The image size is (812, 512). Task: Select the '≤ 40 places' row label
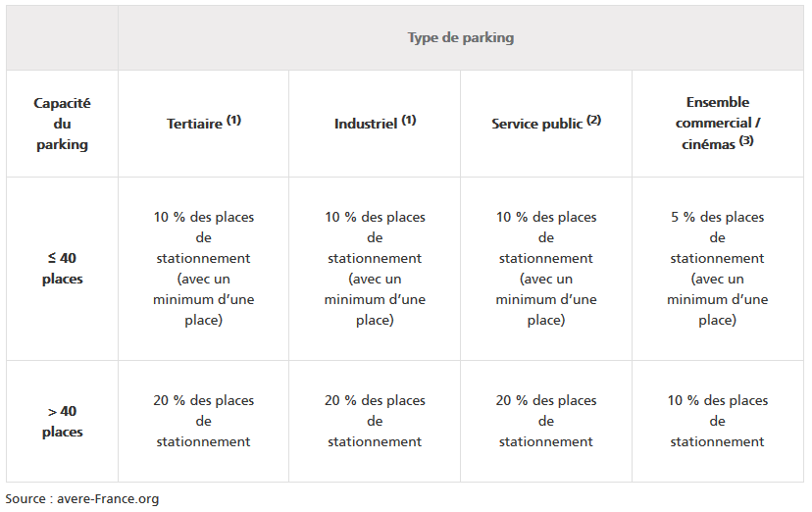click(62, 268)
